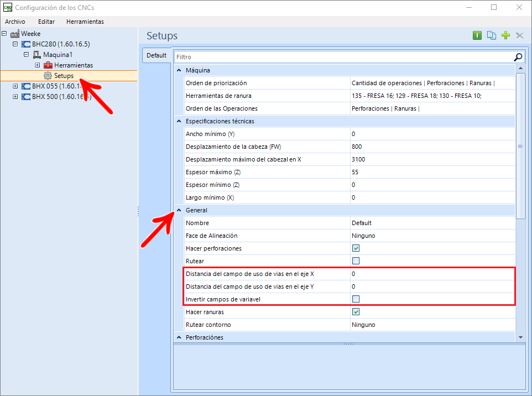Expand the BHX 055 tree node
Image resolution: width=532 pixels, height=396 pixels.
pos(15,86)
